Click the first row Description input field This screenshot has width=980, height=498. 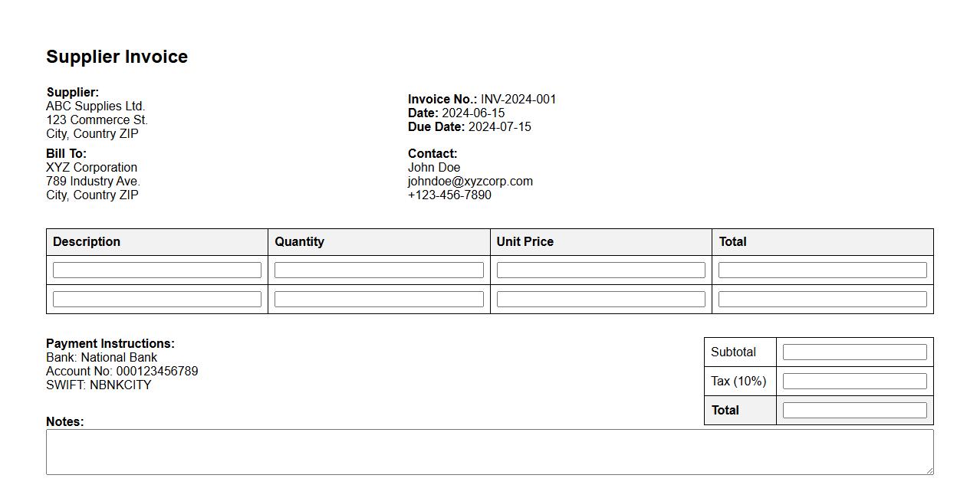coord(156,270)
